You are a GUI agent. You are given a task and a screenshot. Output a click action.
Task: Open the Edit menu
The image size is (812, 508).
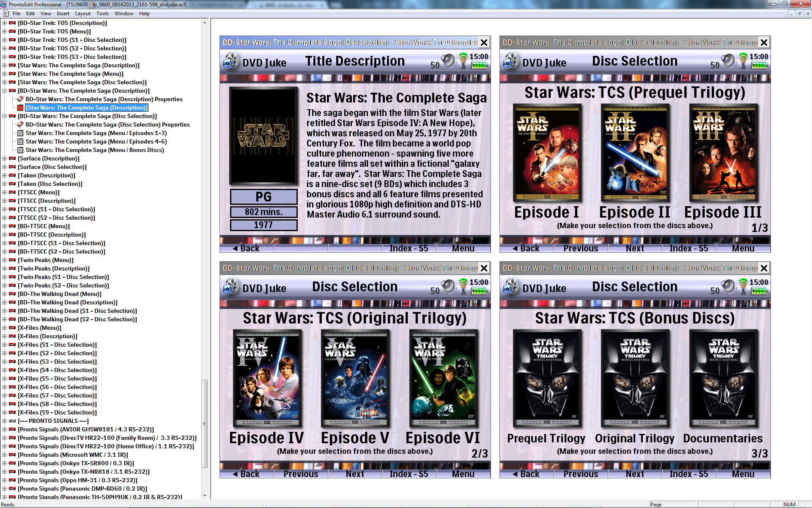point(30,14)
